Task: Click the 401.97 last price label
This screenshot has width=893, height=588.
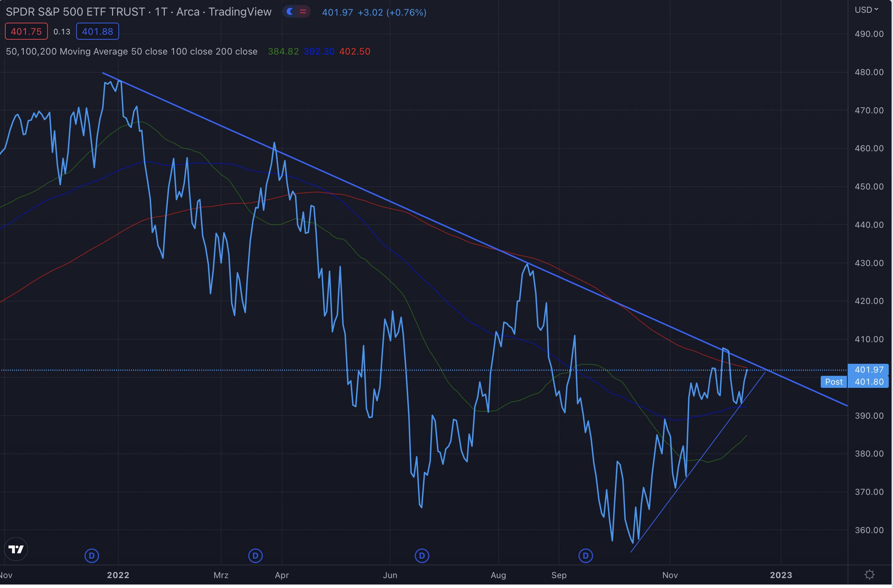Action: (x=869, y=370)
